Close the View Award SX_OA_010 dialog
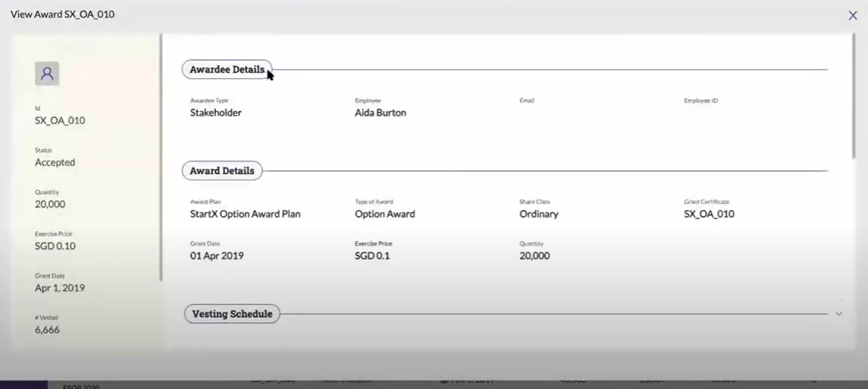This screenshot has height=389, width=868. tap(853, 15)
